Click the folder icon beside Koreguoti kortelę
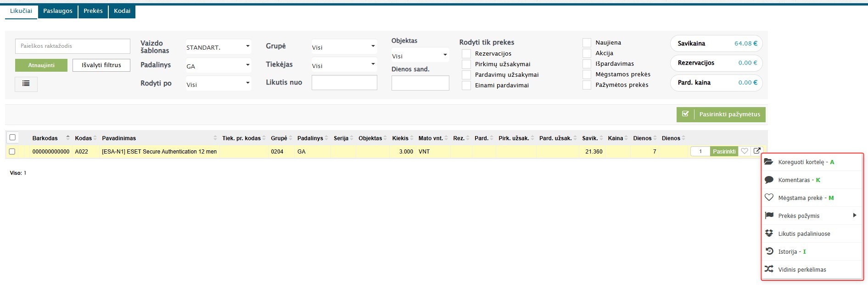Screen dimensions: 868x285 [x=769, y=162]
